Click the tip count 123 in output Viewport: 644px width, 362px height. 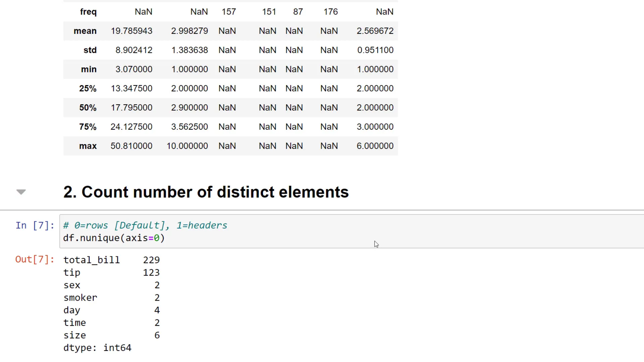pyautogui.click(x=151, y=272)
